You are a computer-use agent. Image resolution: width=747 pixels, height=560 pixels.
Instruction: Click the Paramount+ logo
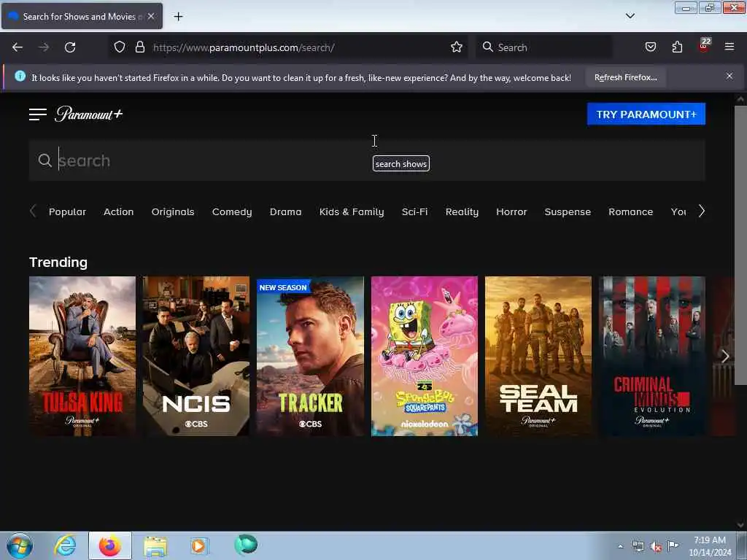(88, 114)
